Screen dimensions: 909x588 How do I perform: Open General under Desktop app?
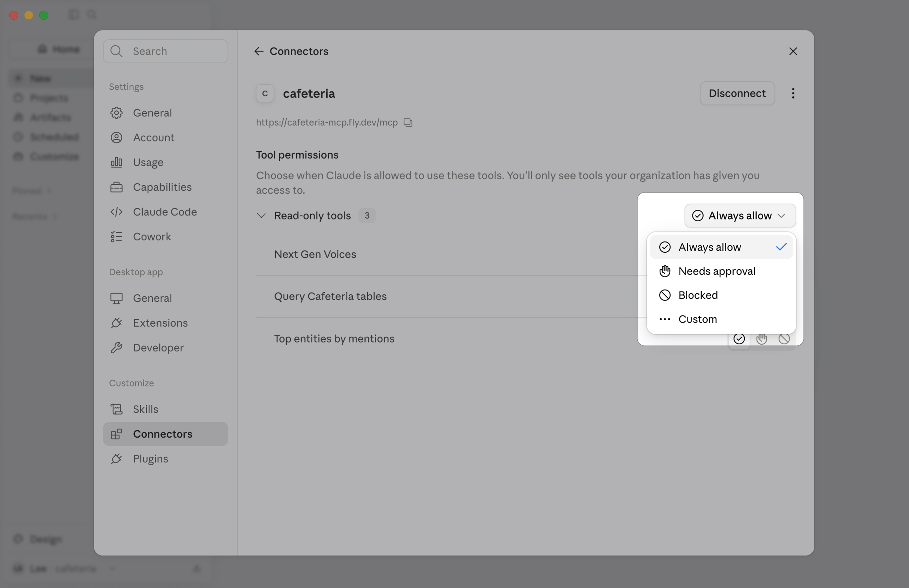click(166, 298)
